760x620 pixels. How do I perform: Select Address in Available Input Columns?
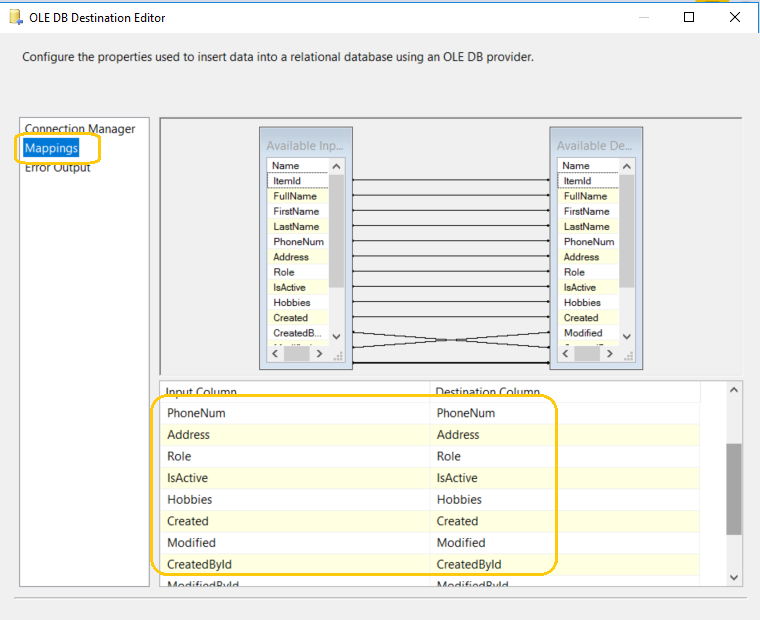pos(298,257)
